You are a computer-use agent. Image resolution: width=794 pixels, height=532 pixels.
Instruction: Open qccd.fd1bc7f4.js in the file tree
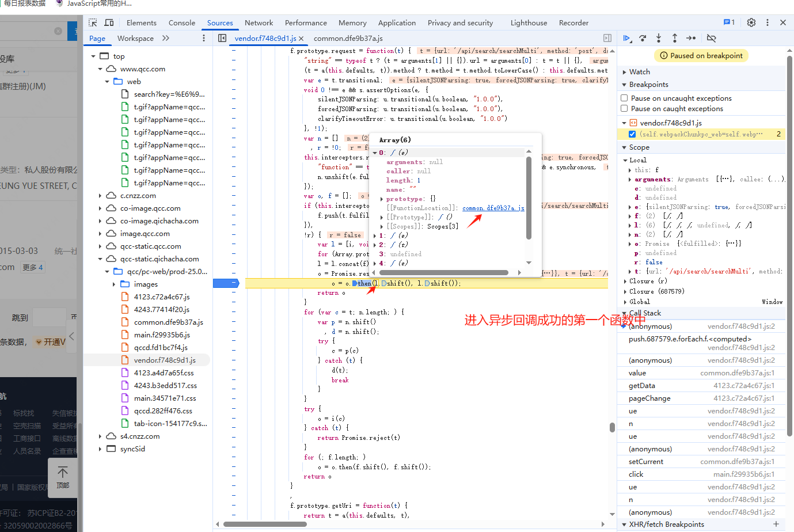click(161, 348)
